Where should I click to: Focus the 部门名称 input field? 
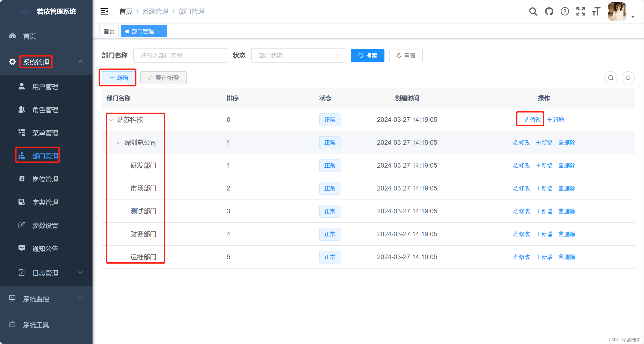coord(180,55)
